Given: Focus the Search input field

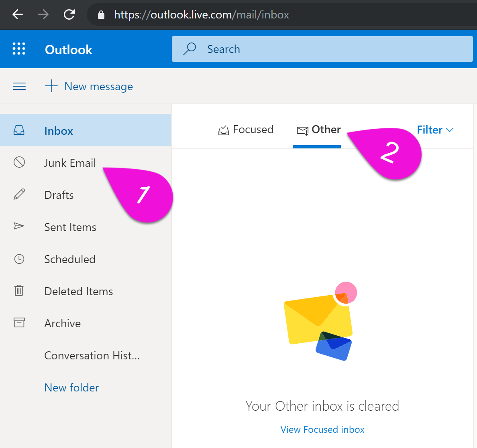Looking at the screenshot, I should coord(322,49).
